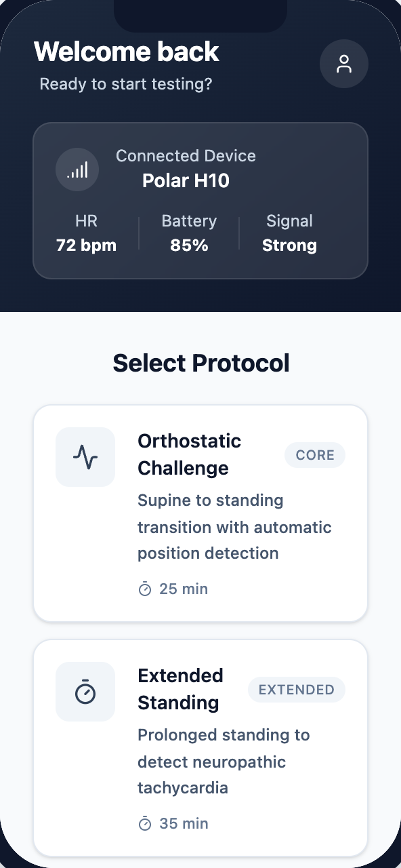Click the 25 min duration label
The width and height of the screenshot is (401, 868).
[183, 589]
